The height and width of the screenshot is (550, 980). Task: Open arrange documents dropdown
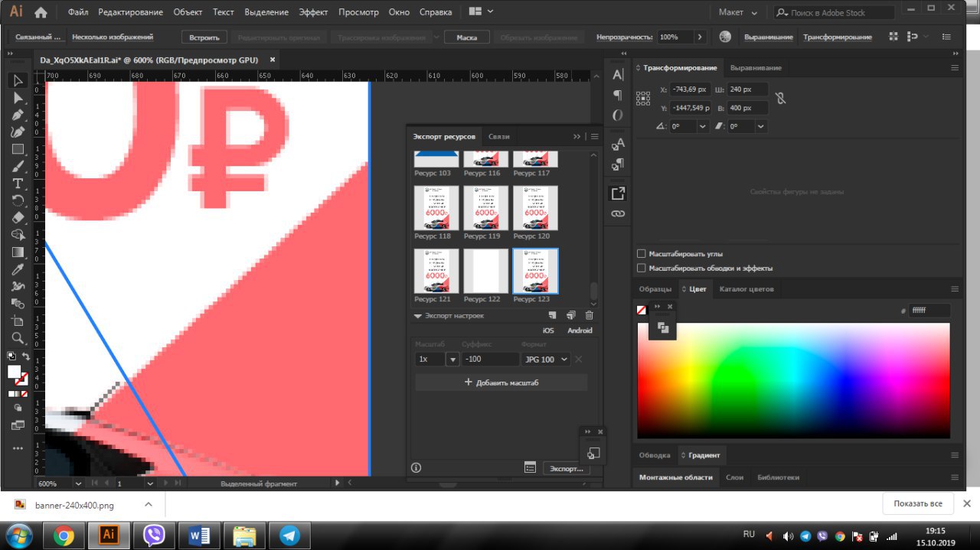click(x=481, y=12)
